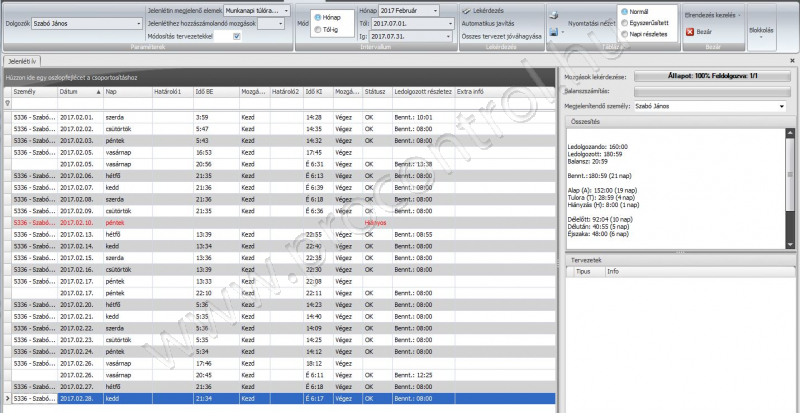The width and height of the screenshot is (800, 413).
Task: Click the Lekérdezés query icon
Action: click(x=466, y=10)
